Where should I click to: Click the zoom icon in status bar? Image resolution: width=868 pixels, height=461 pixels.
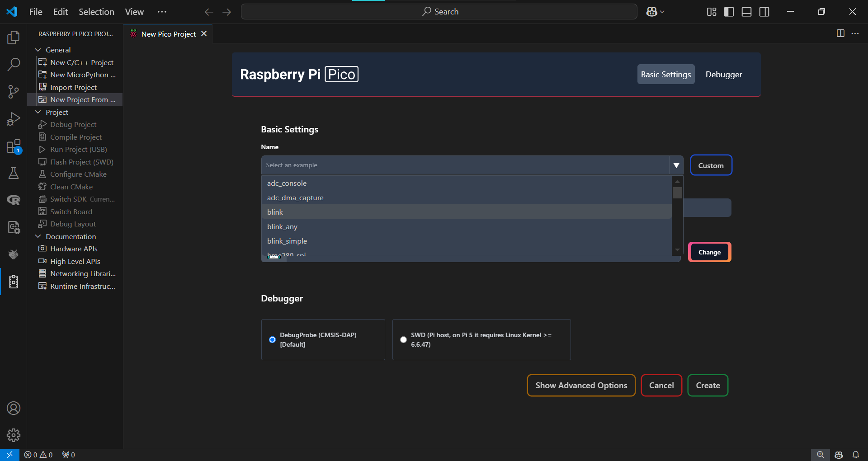point(821,455)
